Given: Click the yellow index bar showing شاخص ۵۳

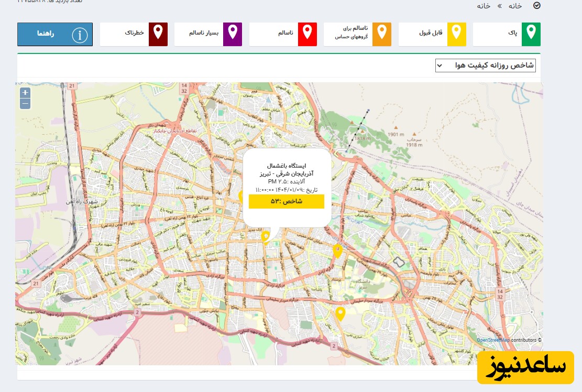Looking at the screenshot, I should pos(286,201).
